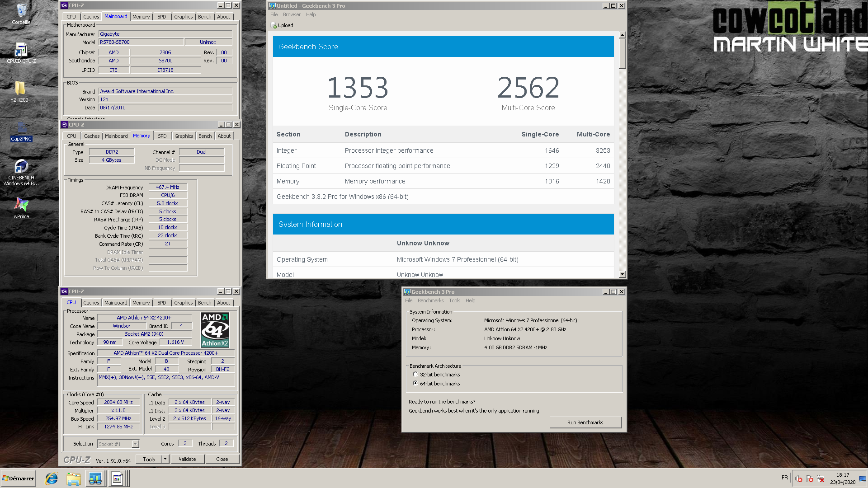Click the Tools button in CPU-Z
Viewport: 868px width, 488px height.
point(149,459)
